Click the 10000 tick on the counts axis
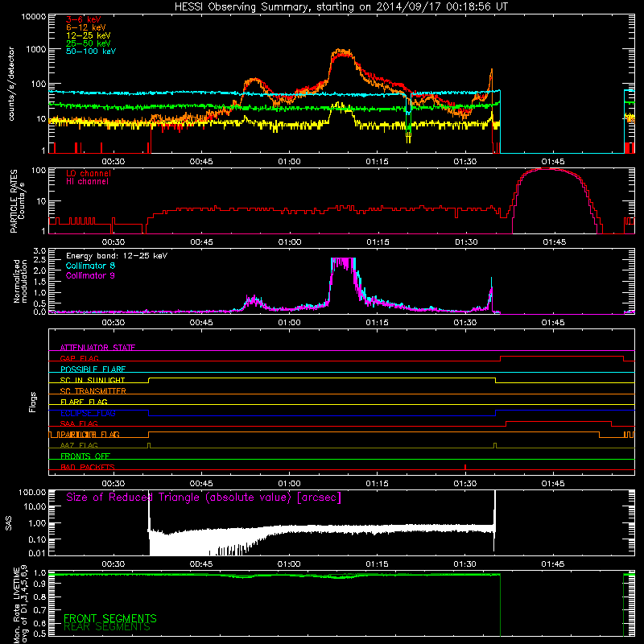This screenshot has height=644, width=644. pyautogui.click(x=34, y=16)
